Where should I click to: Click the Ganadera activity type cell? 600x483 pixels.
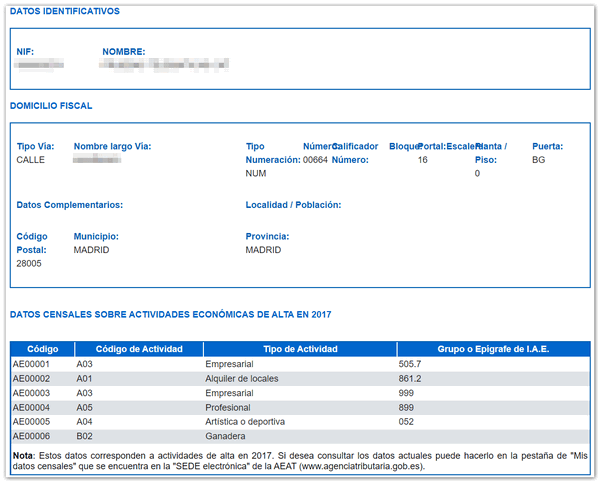(x=225, y=436)
